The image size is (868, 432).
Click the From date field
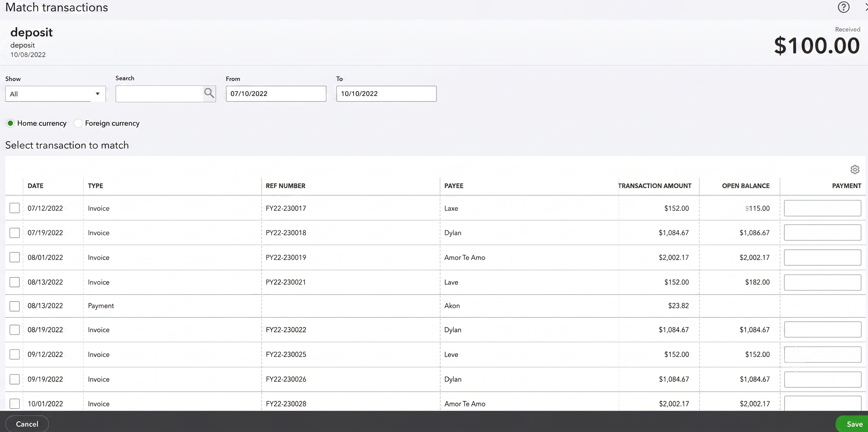pos(276,94)
